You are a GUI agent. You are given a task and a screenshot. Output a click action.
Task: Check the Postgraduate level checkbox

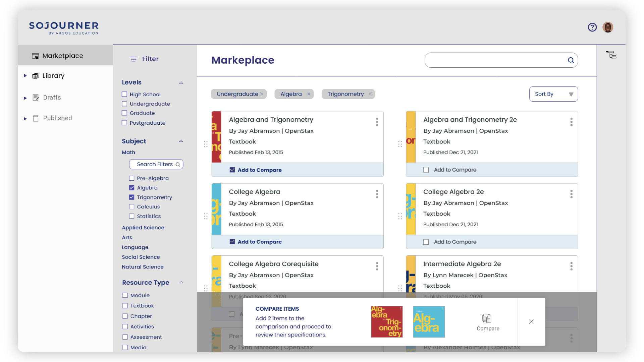pos(124,123)
